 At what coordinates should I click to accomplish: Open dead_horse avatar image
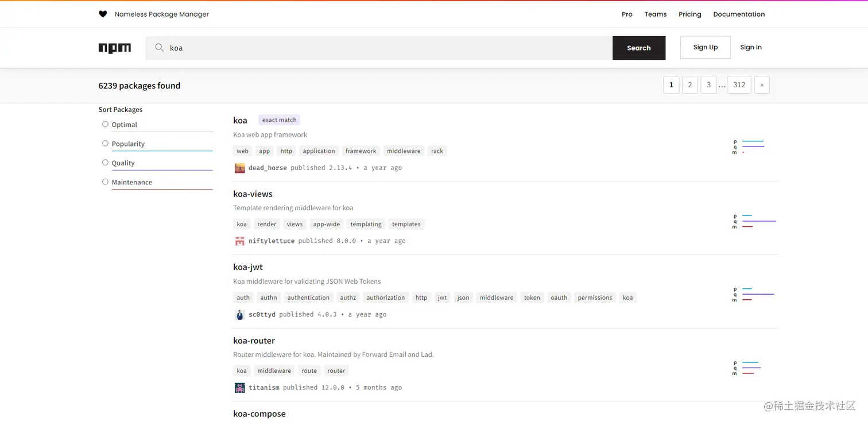coord(240,168)
